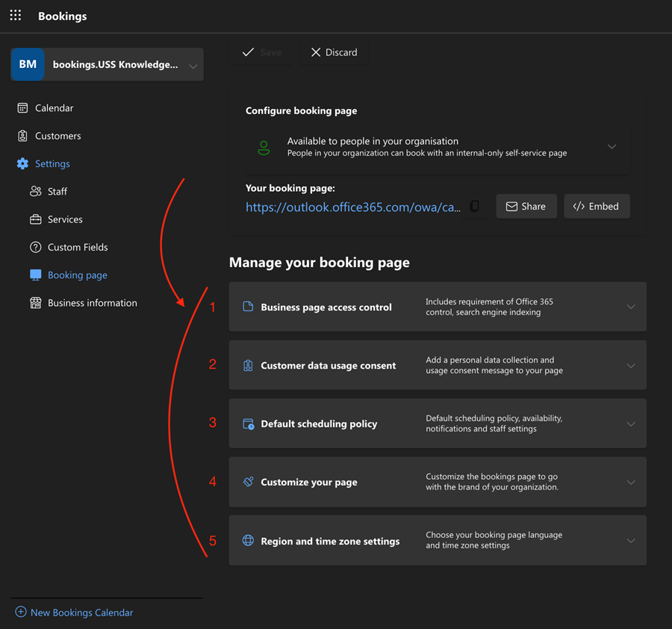Click 'Available to people in your organisation' text
Screen dimensions: 672x629
click(373, 141)
